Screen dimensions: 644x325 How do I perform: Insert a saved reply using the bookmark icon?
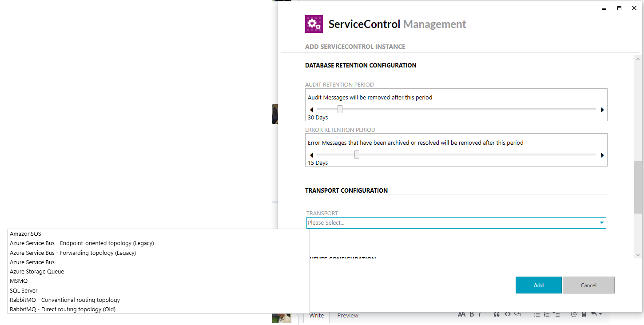click(x=584, y=314)
